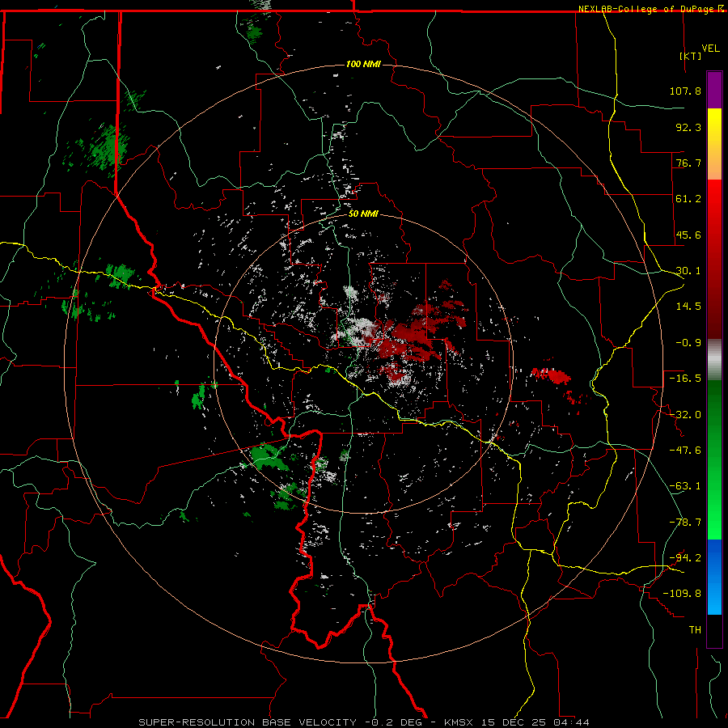Click the -32.0 legend value
The height and width of the screenshot is (728, 728).
685,415
